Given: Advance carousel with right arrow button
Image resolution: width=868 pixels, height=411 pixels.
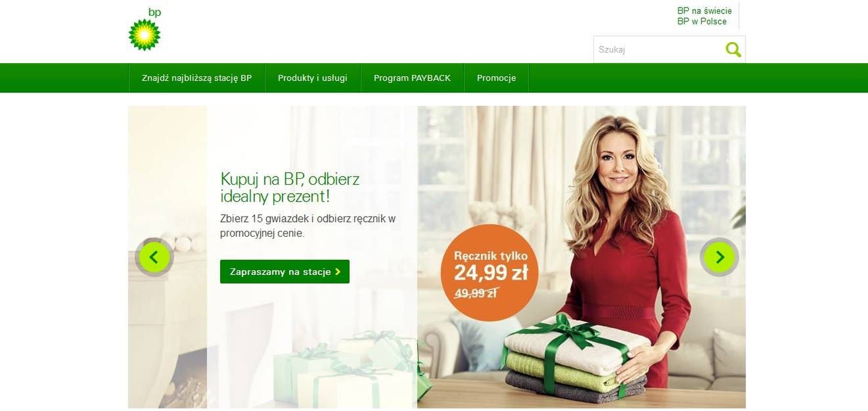Looking at the screenshot, I should pos(720,257).
